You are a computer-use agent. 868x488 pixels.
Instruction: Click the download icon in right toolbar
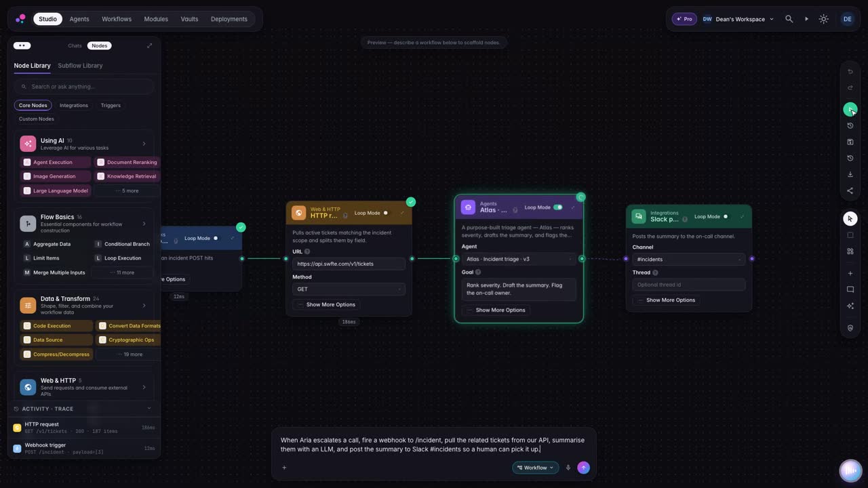(x=850, y=174)
